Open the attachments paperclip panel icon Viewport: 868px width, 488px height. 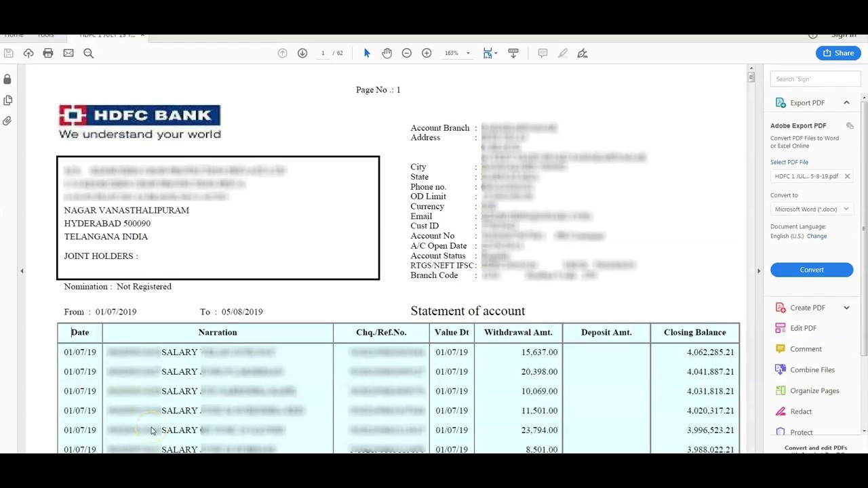pos(7,121)
